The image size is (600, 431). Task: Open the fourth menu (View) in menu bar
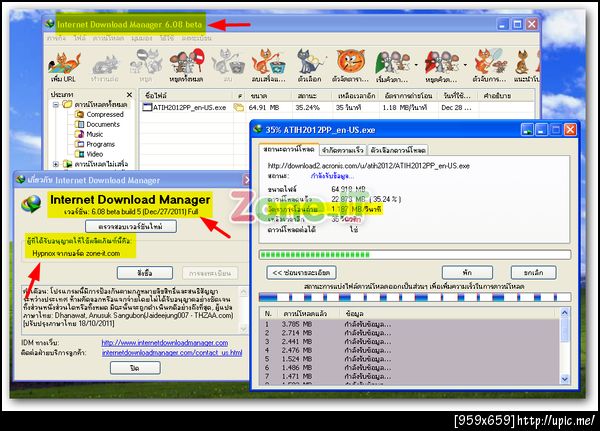click(x=142, y=38)
